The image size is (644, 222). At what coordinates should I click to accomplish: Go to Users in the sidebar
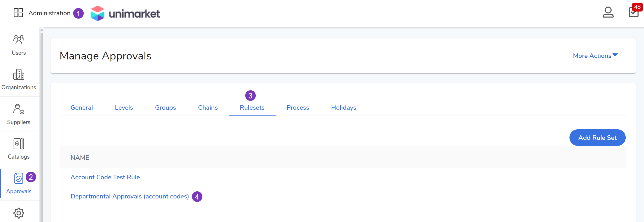pyautogui.click(x=19, y=45)
